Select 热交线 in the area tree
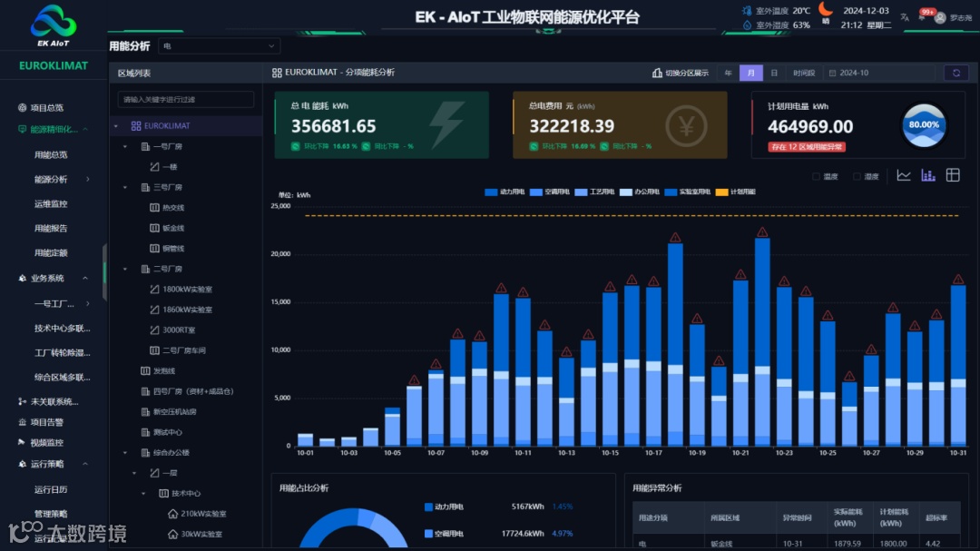 168,208
